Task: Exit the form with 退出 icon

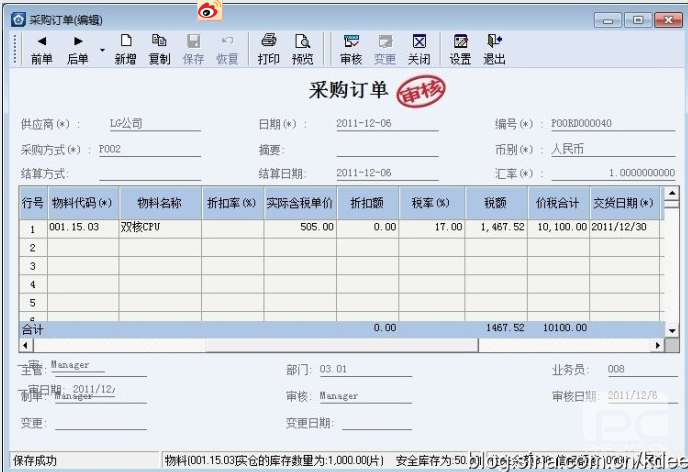Action: pyautogui.click(x=494, y=49)
